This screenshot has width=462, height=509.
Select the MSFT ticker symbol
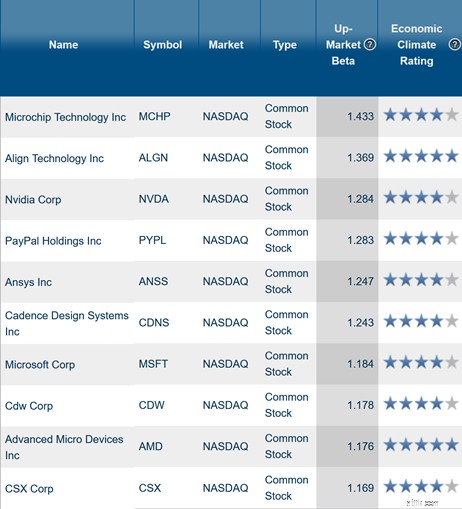pos(153,364)
